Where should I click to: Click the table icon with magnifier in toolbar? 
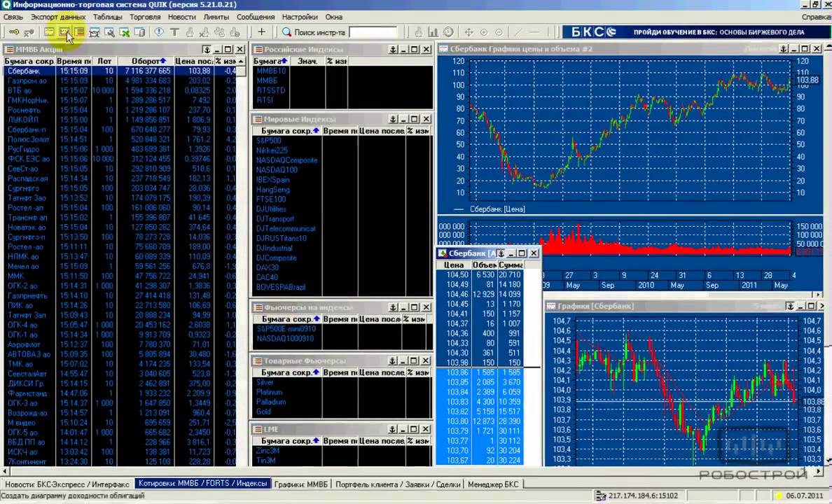[110, 32]
